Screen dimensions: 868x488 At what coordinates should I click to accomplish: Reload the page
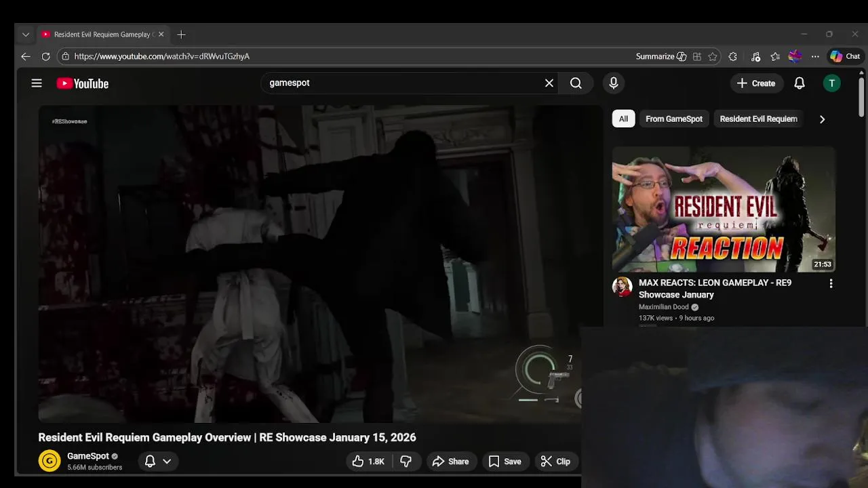46,56
